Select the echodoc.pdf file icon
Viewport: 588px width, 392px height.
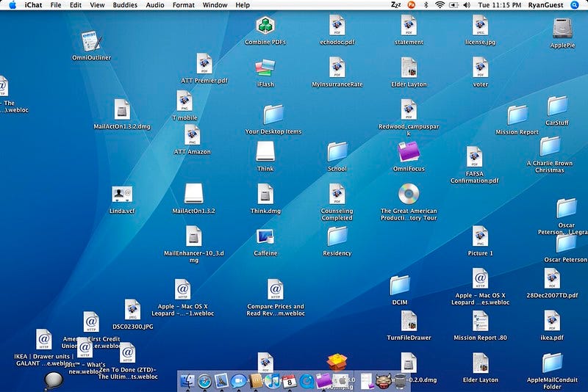coord(337,26)
